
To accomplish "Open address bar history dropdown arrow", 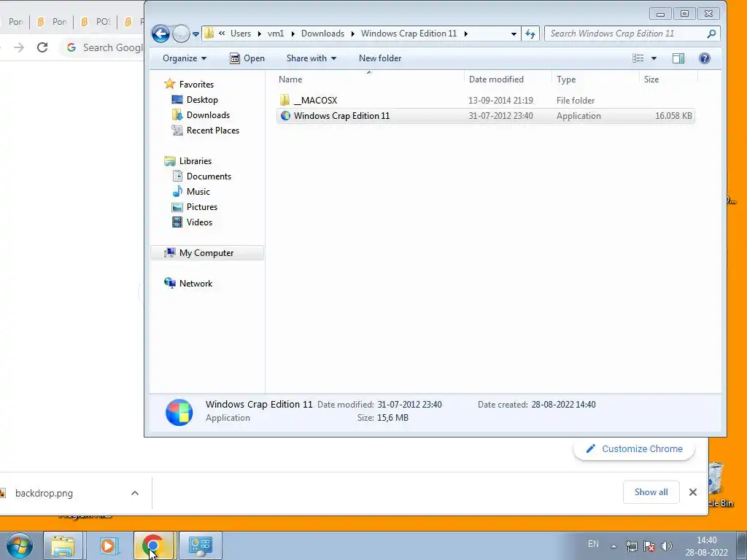I will 514,34.
